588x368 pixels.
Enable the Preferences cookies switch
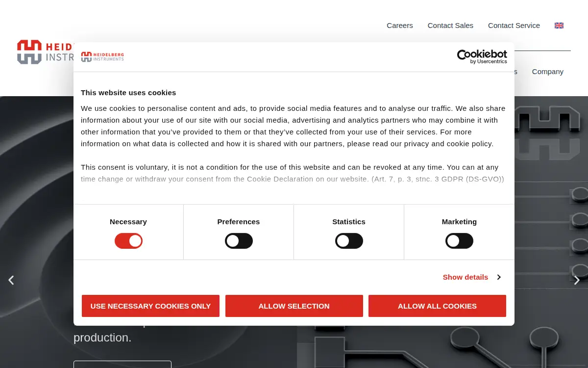point(239,241)
